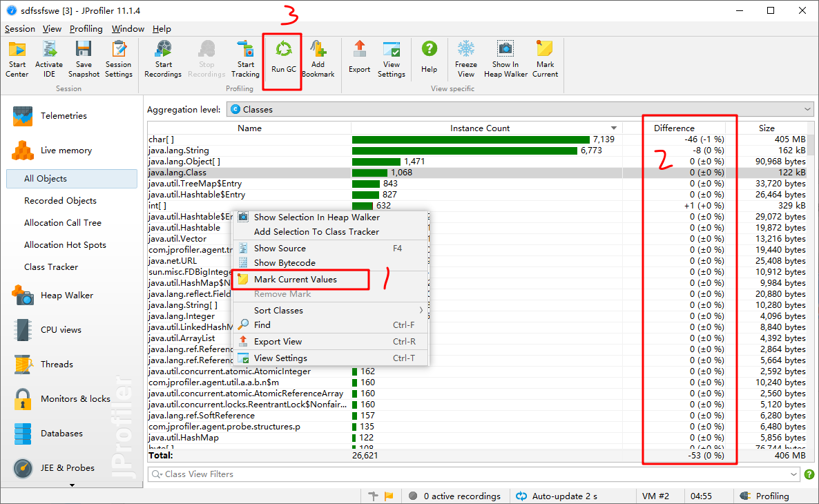Click the green help icon beside the filter box
Viewport: 819px width, 504px height.
[x=809, y=474]
